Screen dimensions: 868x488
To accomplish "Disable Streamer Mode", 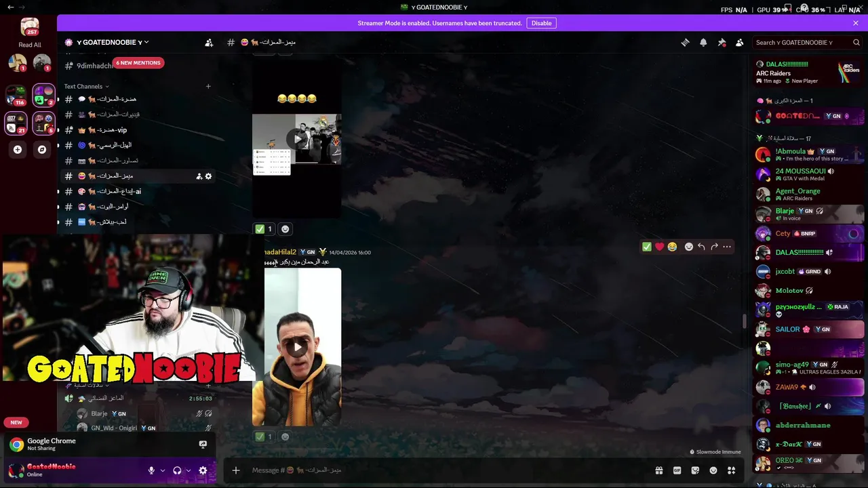I will [541, 23].
